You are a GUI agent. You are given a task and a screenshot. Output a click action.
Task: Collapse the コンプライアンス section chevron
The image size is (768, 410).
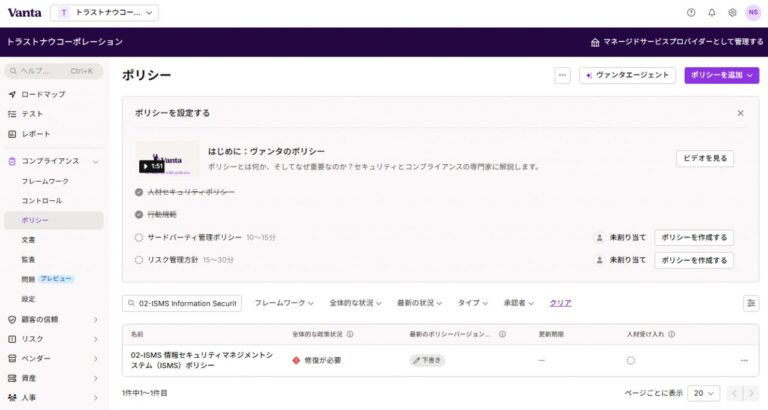pyautogui.click(x=96, y=162)
